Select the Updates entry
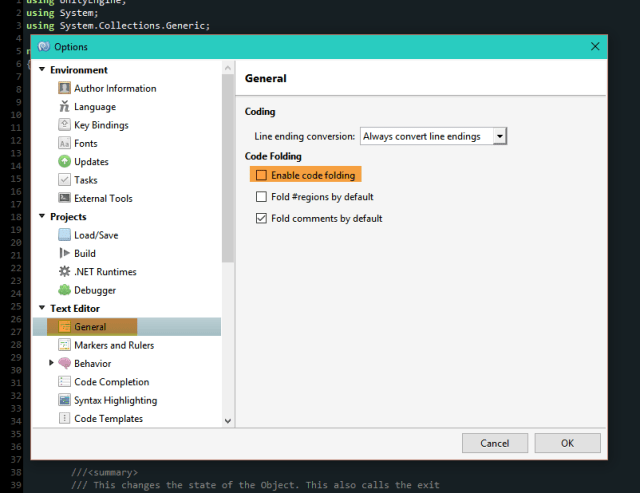 click(91, 162)
